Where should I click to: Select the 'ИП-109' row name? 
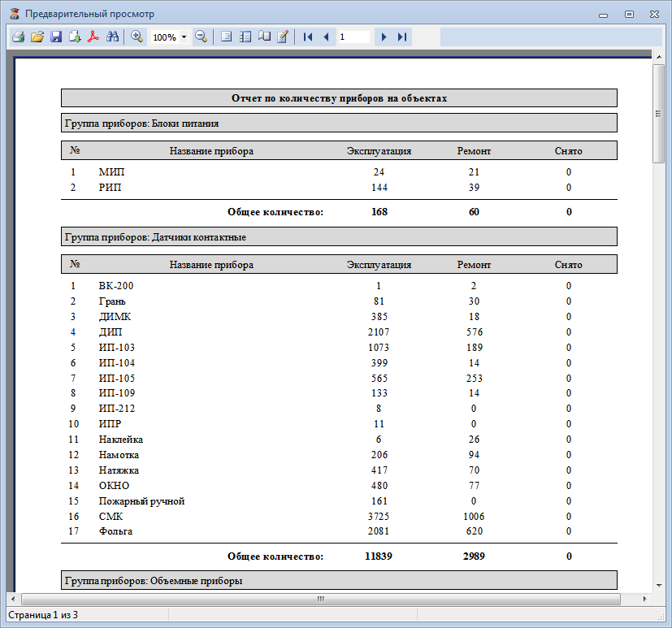pyautogui.click(x=116, y=393)
